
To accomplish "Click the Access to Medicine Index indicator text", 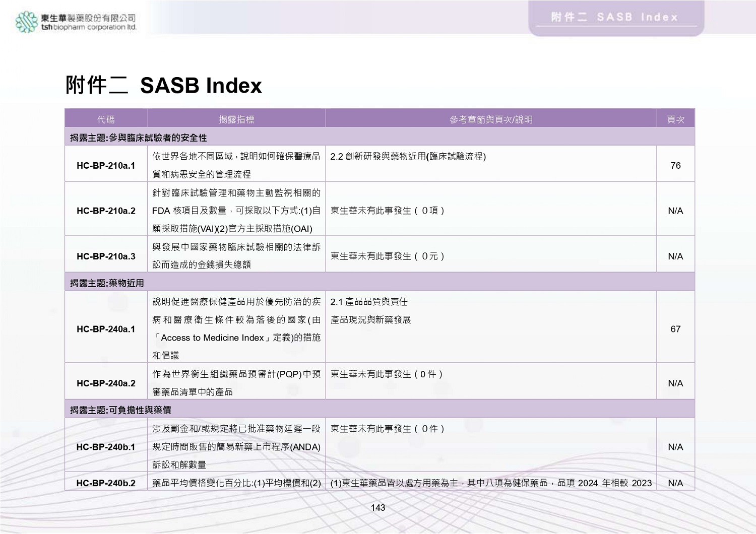I will pos(236,328).
